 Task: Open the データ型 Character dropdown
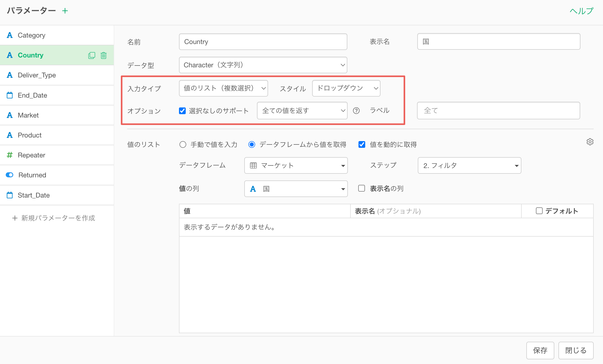263,65
